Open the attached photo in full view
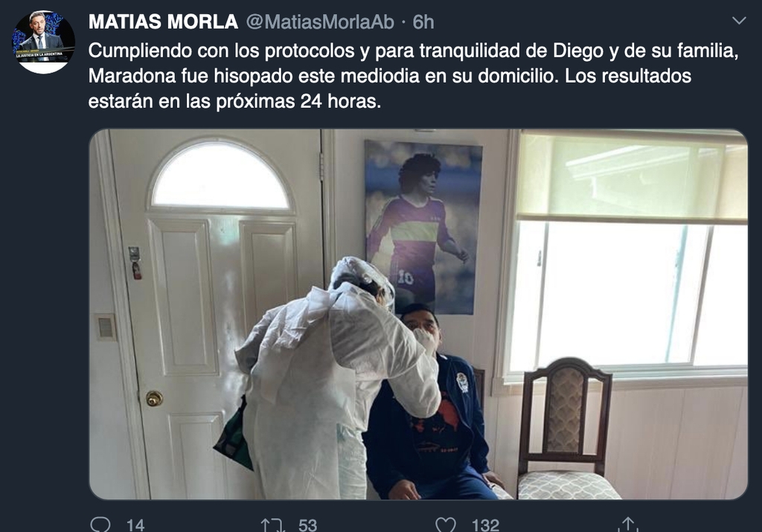 pos(418,314)
